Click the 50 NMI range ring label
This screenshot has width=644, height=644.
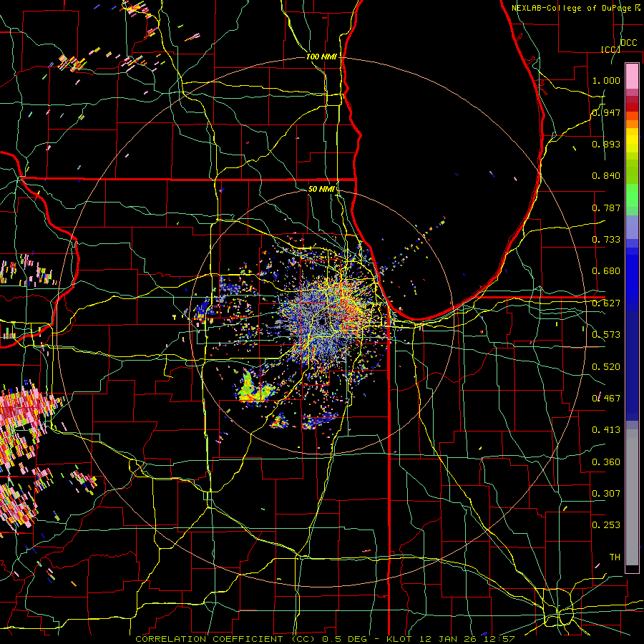point(321,189)
